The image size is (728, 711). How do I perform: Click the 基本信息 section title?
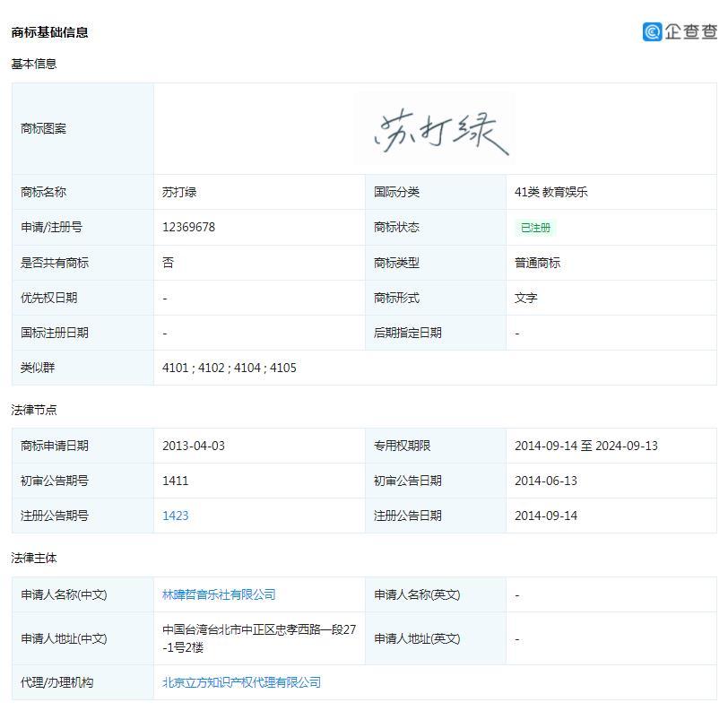(x=34, y=64)
